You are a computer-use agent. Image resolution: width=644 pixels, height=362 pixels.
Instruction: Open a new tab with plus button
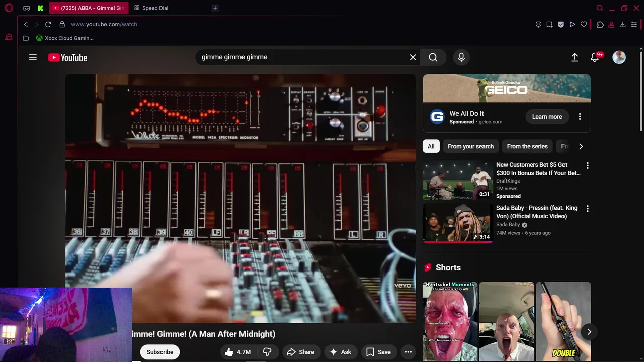point(215,8)
